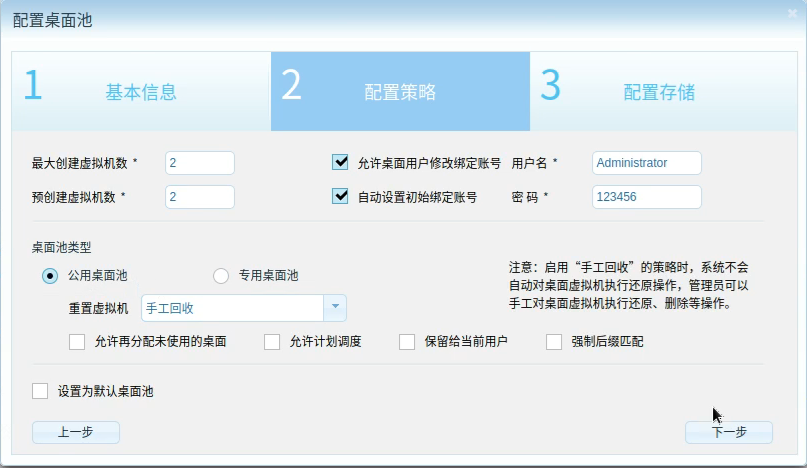Click the 最大创建虚拟机数 input field
Image resolution: width=807 pixels, height=468 pixels.
pyautogui.click(x=200, y=163)
